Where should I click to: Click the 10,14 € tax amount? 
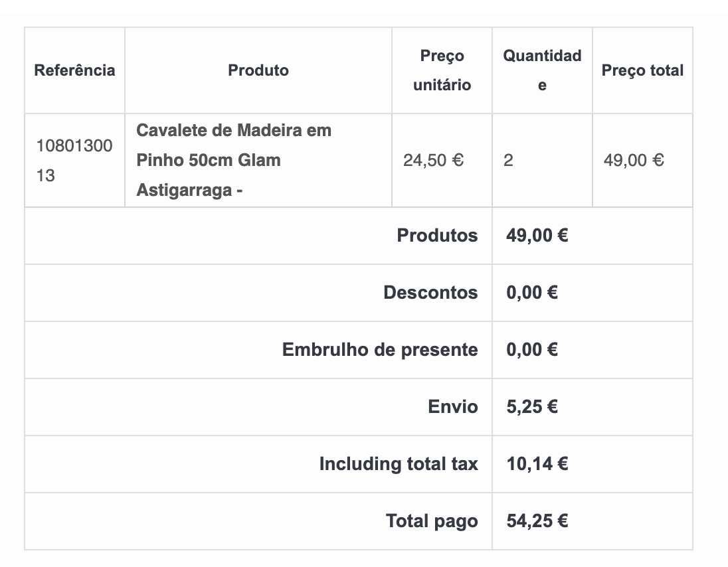537,464
